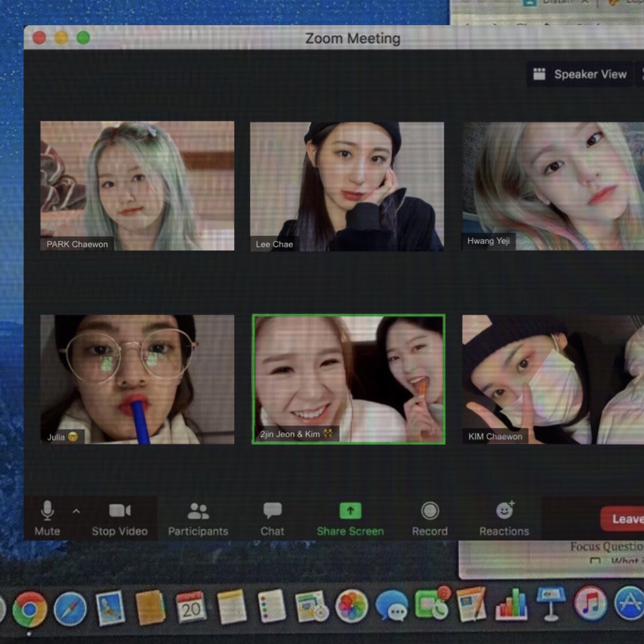Open Photos from the dock

coord(351,606)
